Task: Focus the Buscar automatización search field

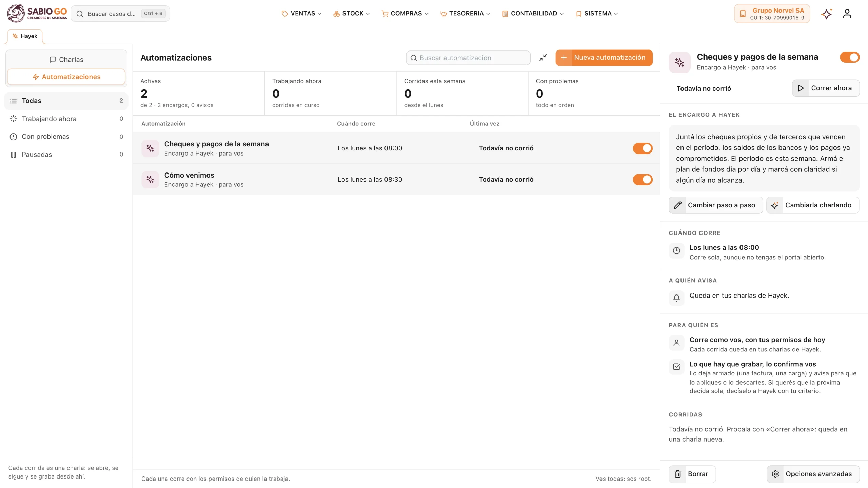Action: (x=468, y=58)
